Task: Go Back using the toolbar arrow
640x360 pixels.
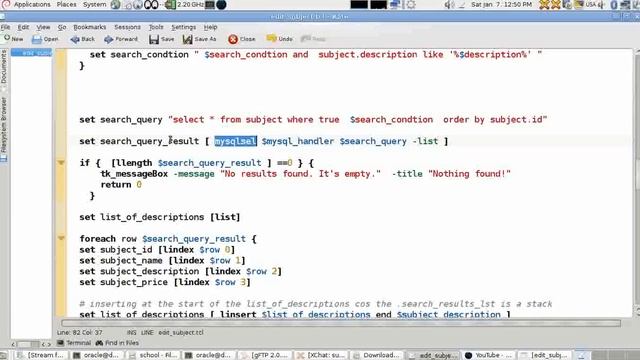Action: (75, 39)
